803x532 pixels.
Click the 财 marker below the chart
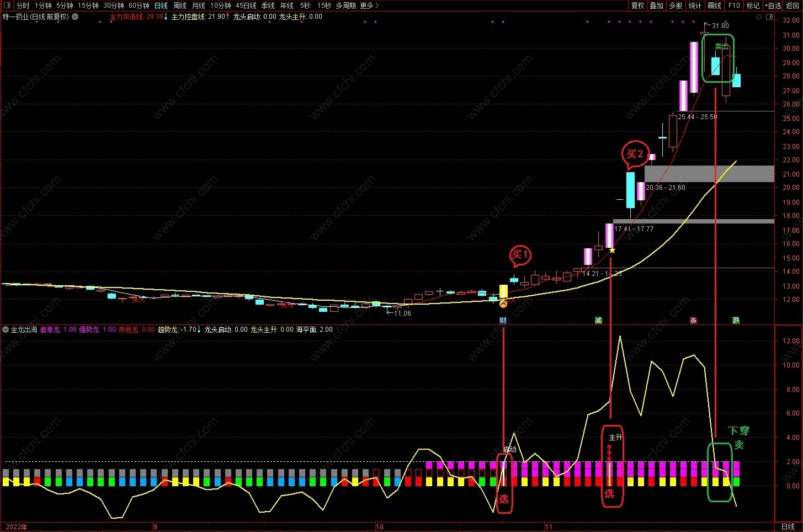point(503,320)
